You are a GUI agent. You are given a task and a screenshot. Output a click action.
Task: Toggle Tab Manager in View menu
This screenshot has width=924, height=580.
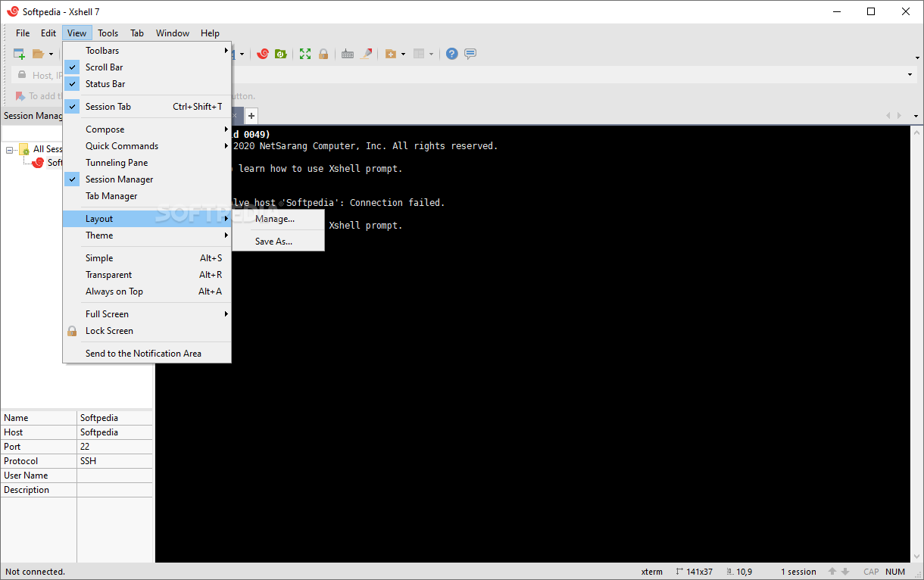(x=147, y=196)
